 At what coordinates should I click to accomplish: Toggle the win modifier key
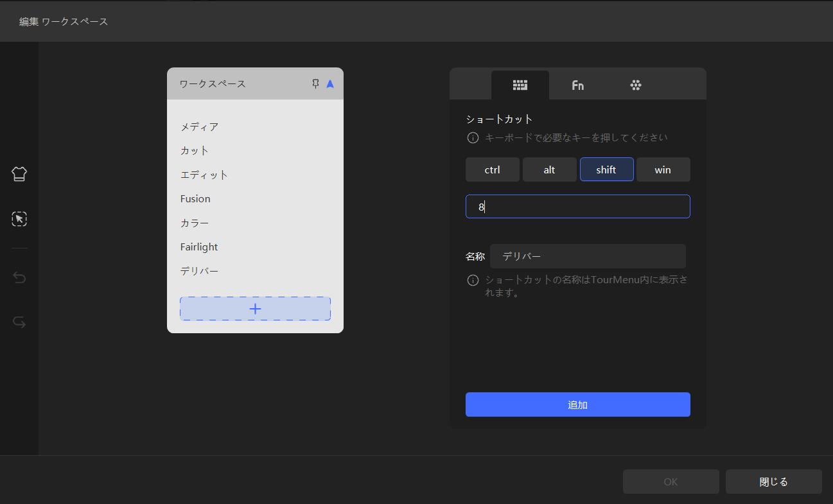click(663, 169)
